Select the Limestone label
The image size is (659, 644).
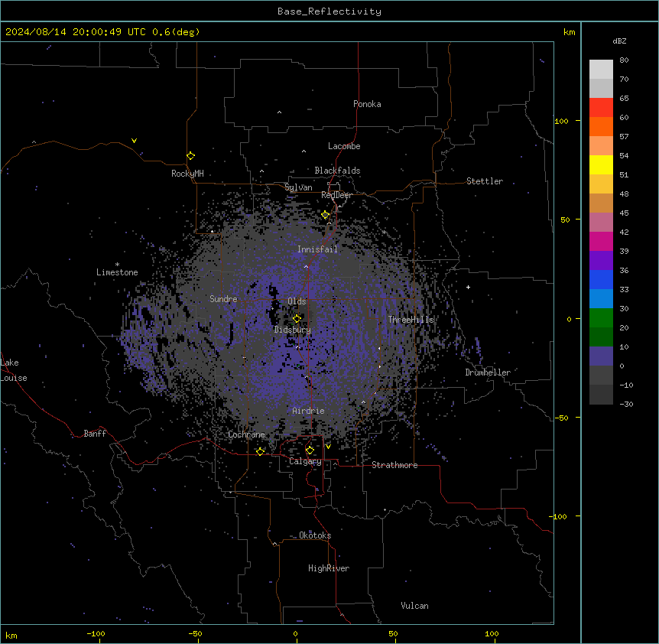pos(117,272)
